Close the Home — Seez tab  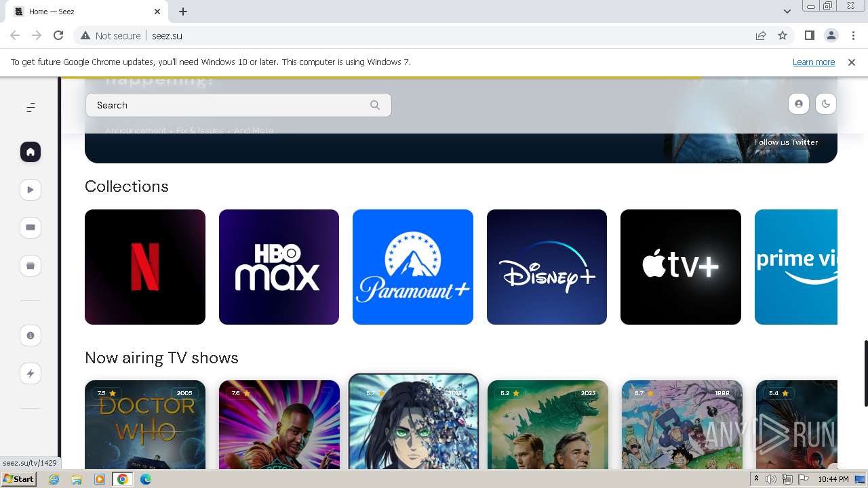point(157,12)
